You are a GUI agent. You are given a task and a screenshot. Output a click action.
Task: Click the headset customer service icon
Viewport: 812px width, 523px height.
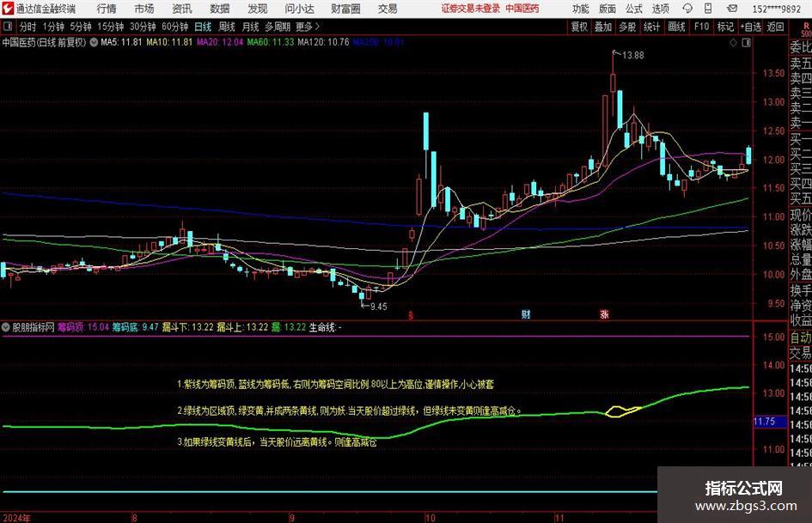pyautogui.click(x=687, y=9)
